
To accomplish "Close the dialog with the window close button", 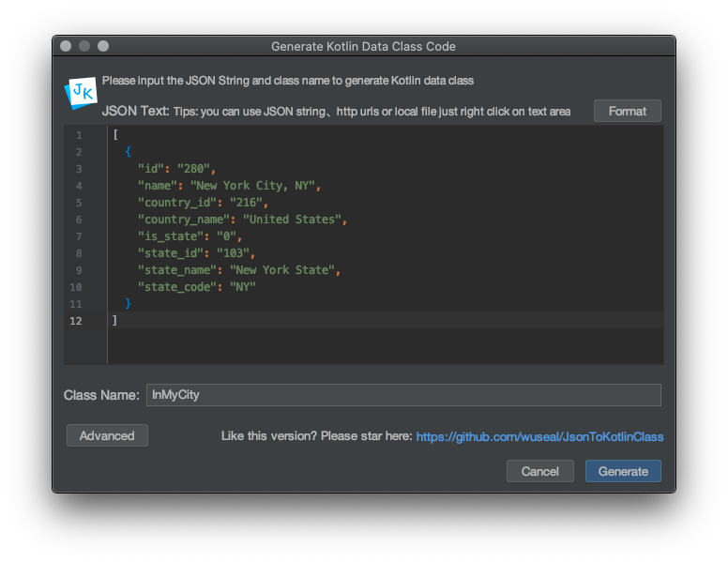I will 66,46.
